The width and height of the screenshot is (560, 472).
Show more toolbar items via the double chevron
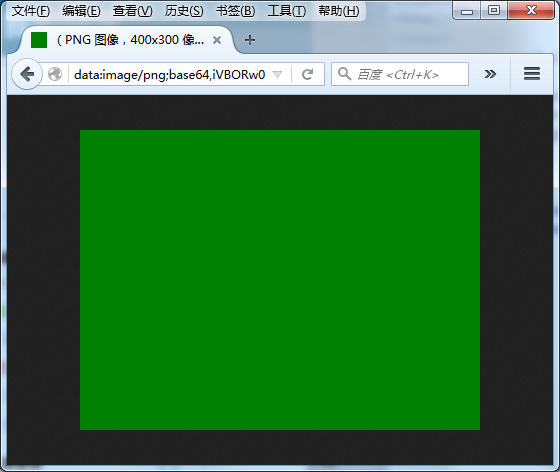point(490,74)
